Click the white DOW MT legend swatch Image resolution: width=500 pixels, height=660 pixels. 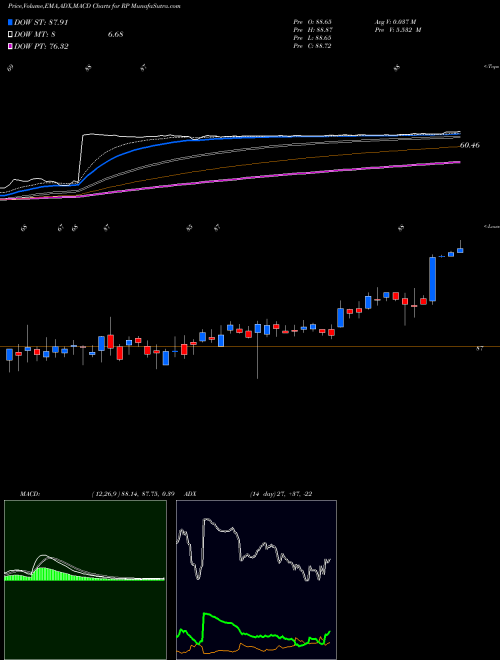(11, 34)
